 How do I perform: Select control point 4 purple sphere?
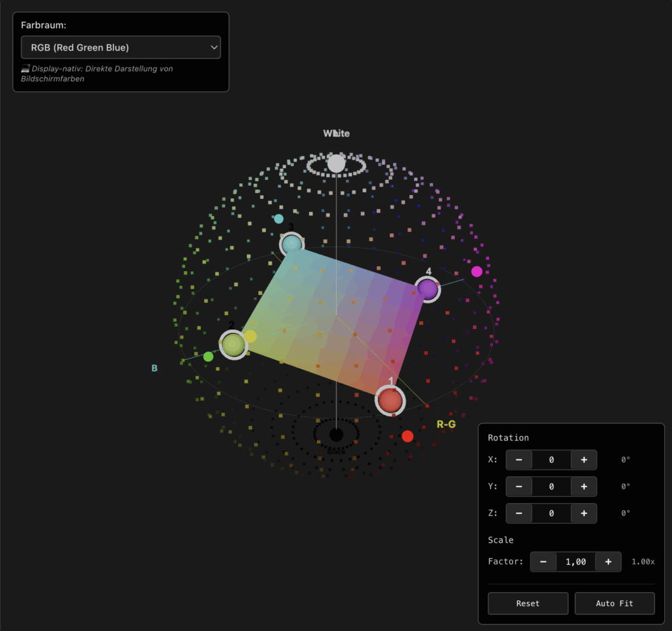[x=427, y=288]
